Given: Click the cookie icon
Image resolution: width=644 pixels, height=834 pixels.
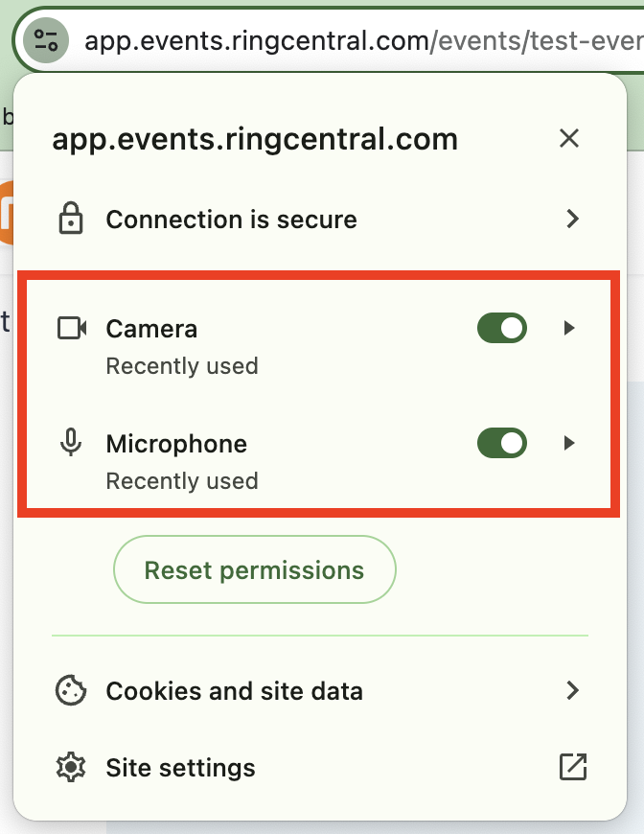Looking at the screenshot, I should [x=70, y=691].
